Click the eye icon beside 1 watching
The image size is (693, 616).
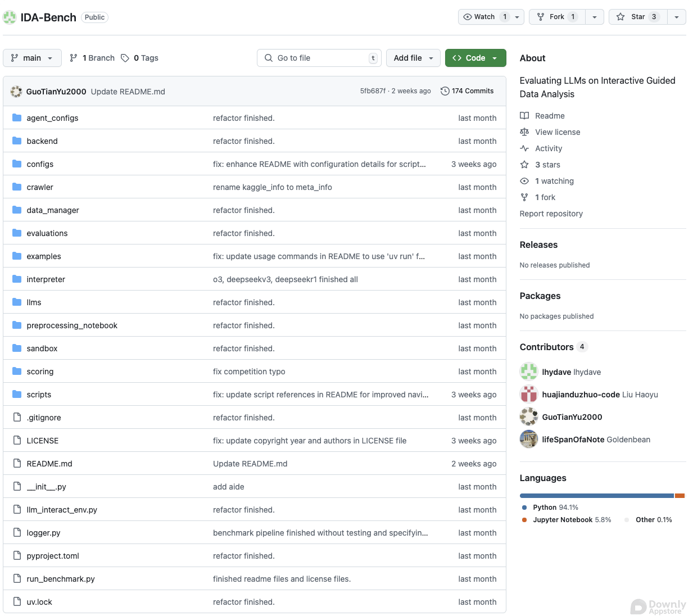pyautogui.click(x=524, y=181)
